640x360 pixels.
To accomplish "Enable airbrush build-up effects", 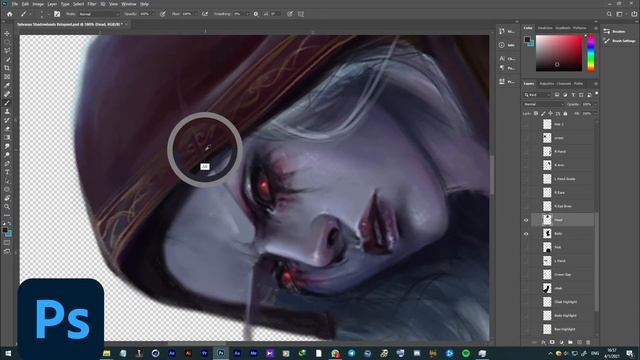I will [x=205, y=14].
